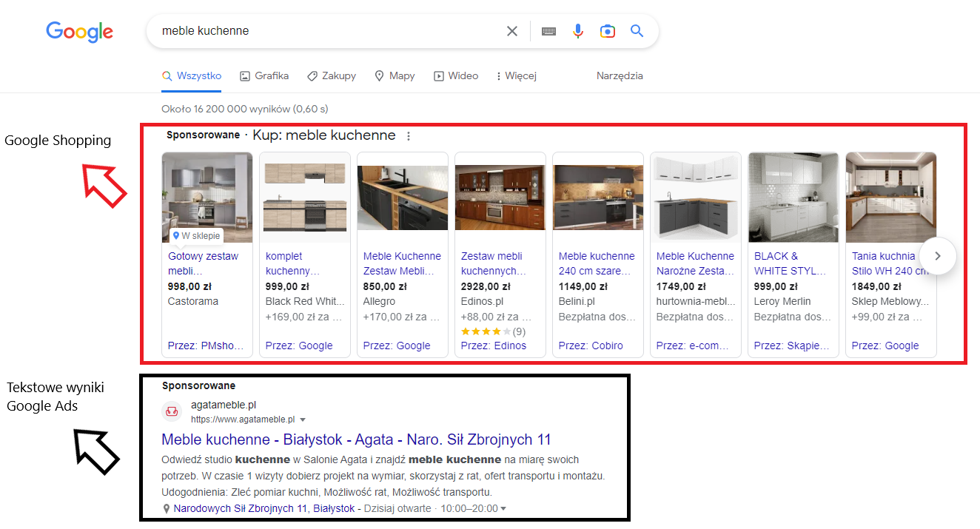Open Gotowy zestaw mebli product link

tap(204, 263)
